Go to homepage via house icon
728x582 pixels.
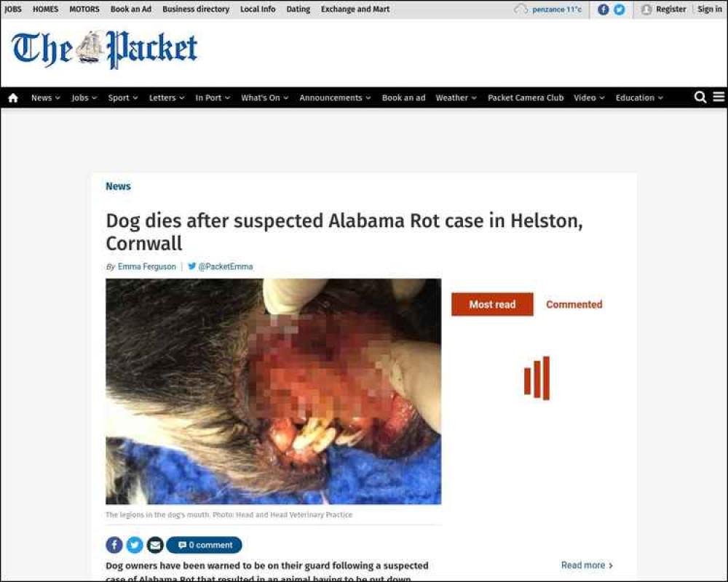pos(13,98)
